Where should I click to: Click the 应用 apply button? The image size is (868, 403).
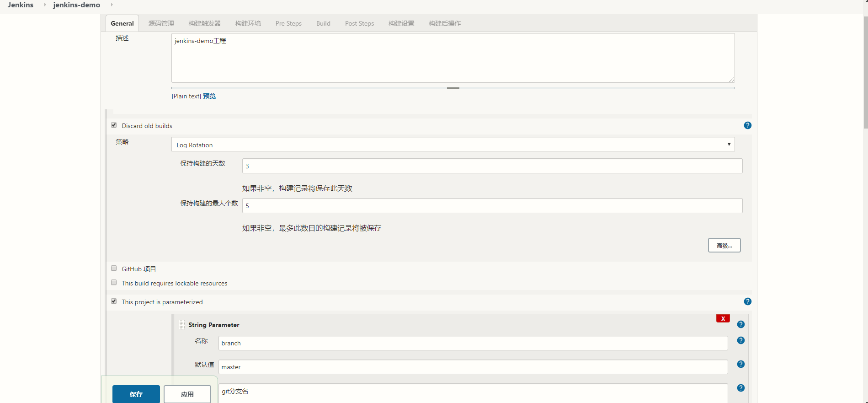click(187, 394)
